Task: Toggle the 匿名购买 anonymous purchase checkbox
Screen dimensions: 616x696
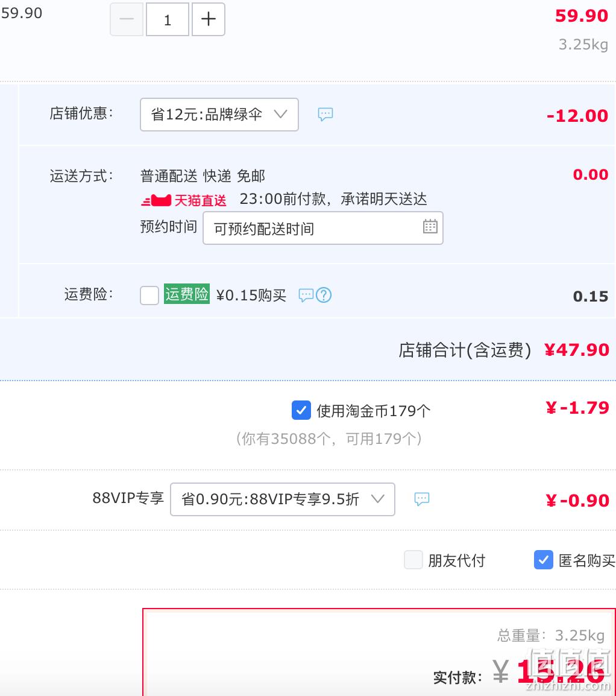Action: pos(543,560)
